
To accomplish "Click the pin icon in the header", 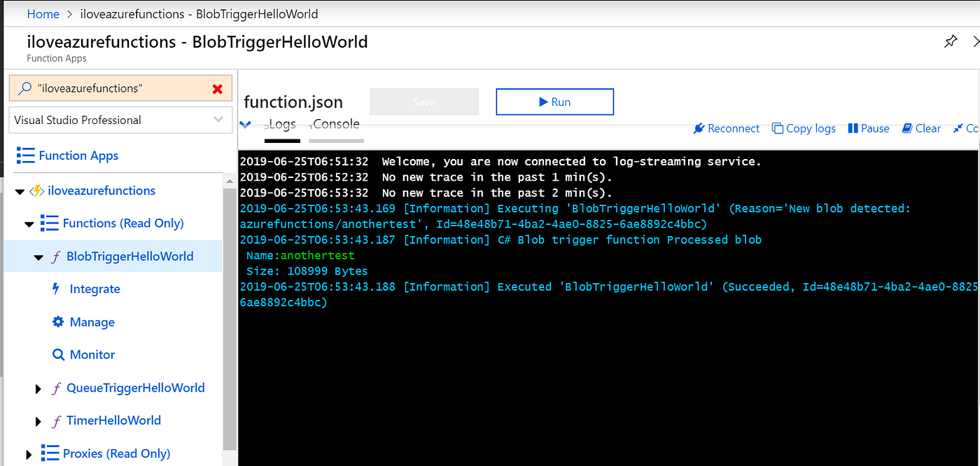I will click(x=950, y=42).
